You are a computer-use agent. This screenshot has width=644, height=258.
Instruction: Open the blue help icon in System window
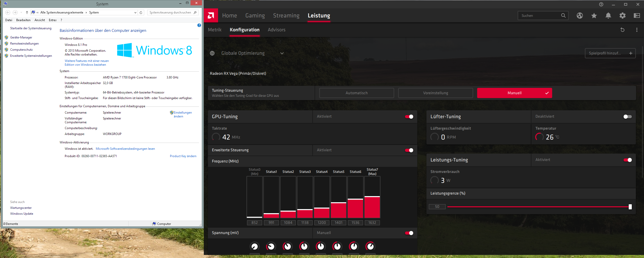199,25
